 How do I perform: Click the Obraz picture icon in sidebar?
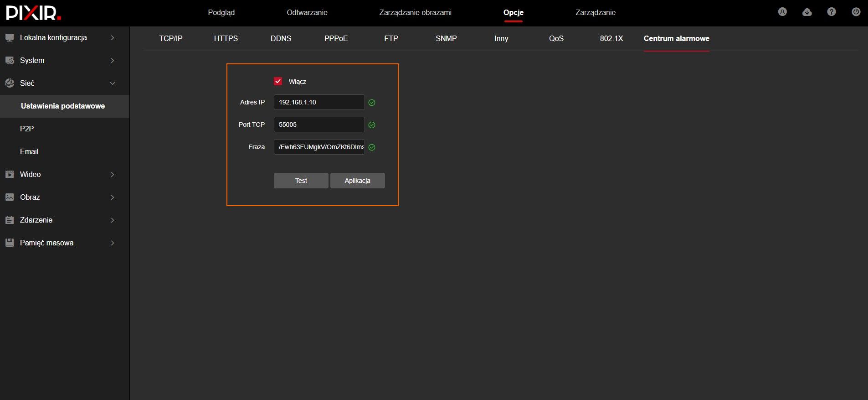point(10,197)
